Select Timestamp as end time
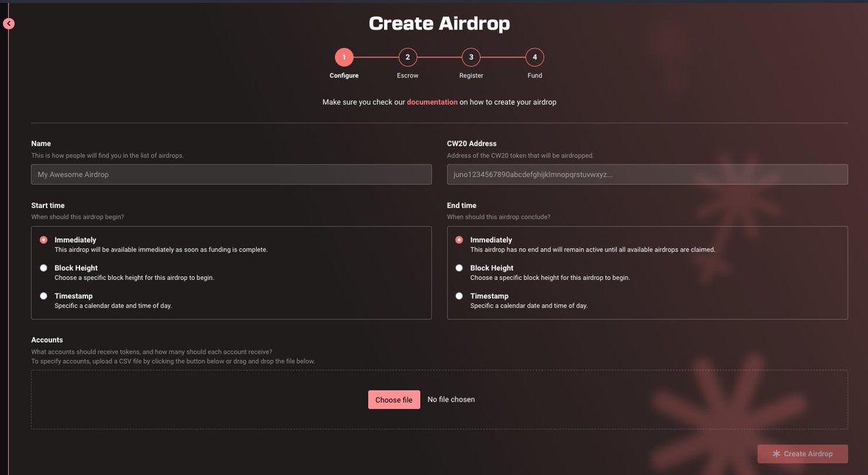Image resolution: width=868 pixels, height=475 pixels. pos(459,295)
